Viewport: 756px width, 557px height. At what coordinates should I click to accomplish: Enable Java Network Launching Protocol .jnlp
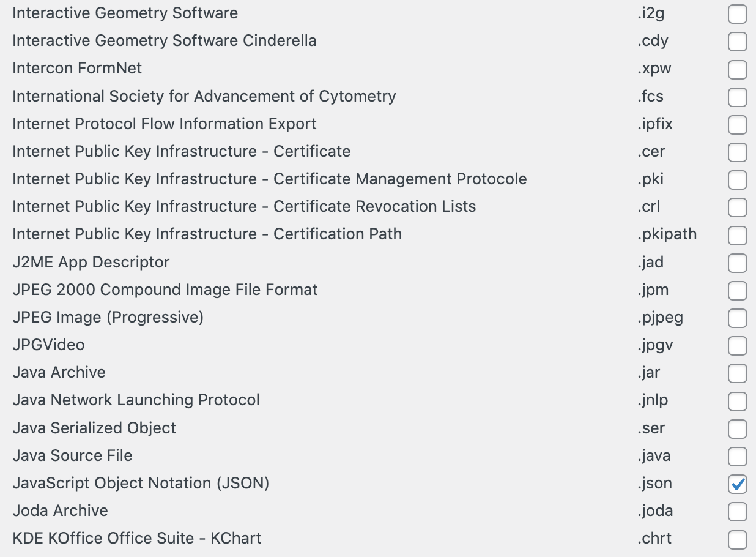738,401
